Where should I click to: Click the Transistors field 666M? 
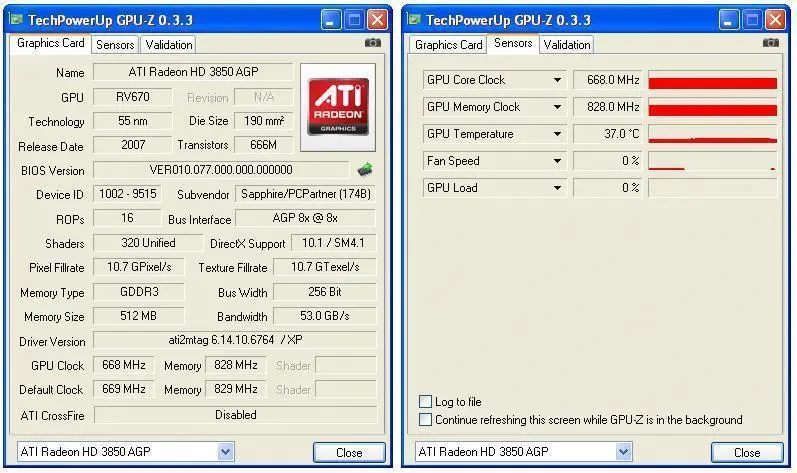[x=264, y=145]
